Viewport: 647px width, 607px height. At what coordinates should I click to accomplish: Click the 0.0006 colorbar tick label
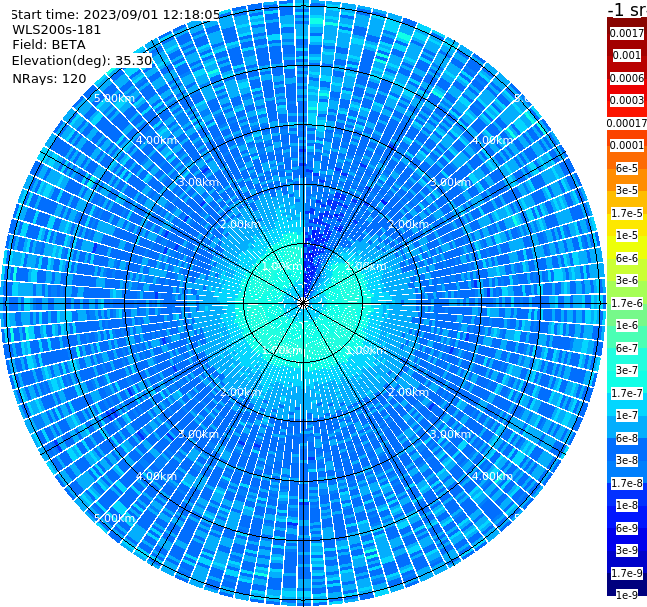point(627,78)
